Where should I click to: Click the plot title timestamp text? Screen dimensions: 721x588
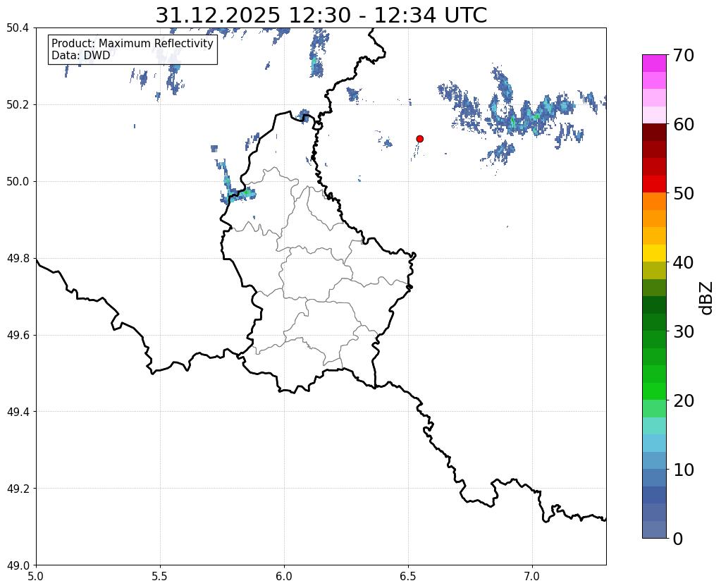[x=321, y=16]
